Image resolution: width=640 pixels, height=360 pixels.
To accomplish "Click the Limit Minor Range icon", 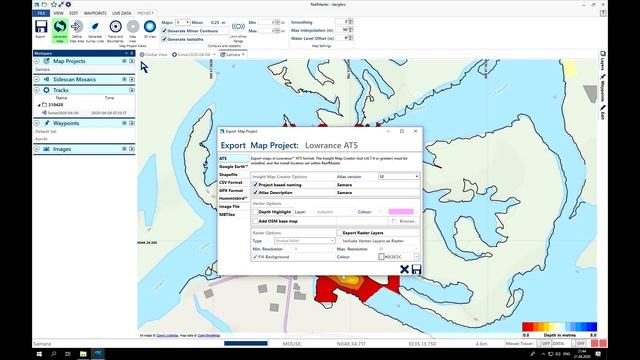I will point(238,27).
